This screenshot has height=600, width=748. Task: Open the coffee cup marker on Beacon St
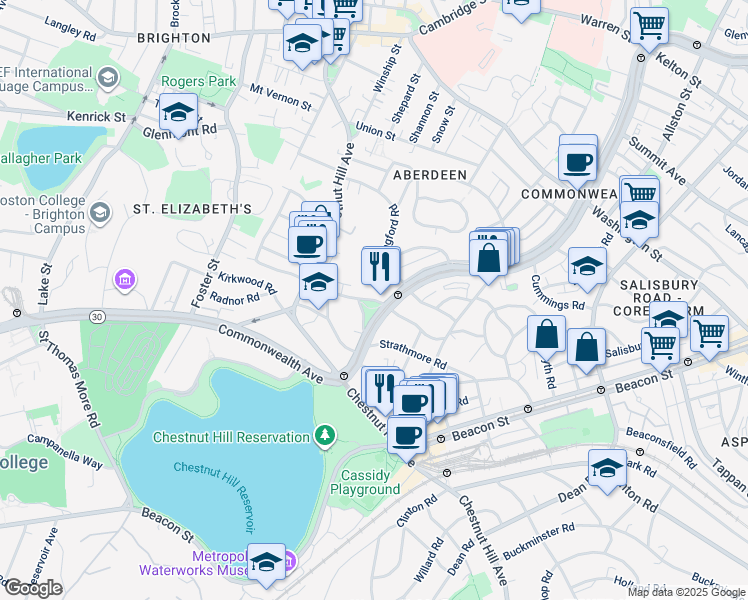click(406, 436)
